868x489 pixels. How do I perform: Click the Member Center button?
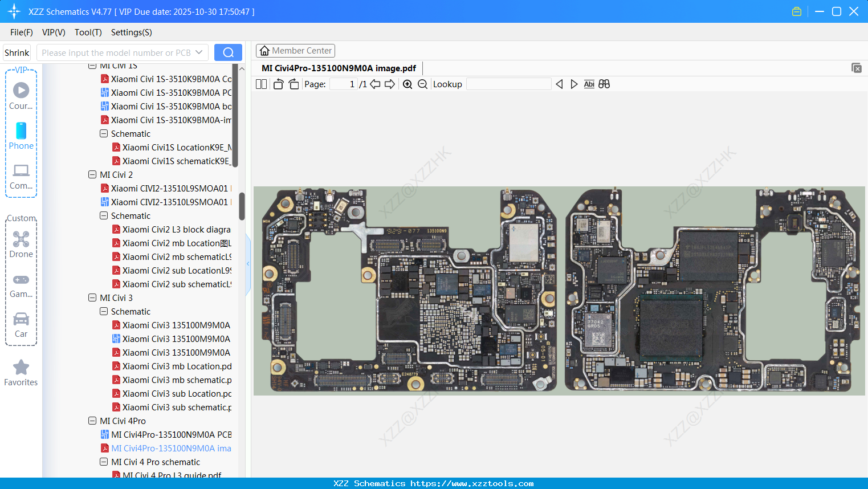tap(295, 50)
